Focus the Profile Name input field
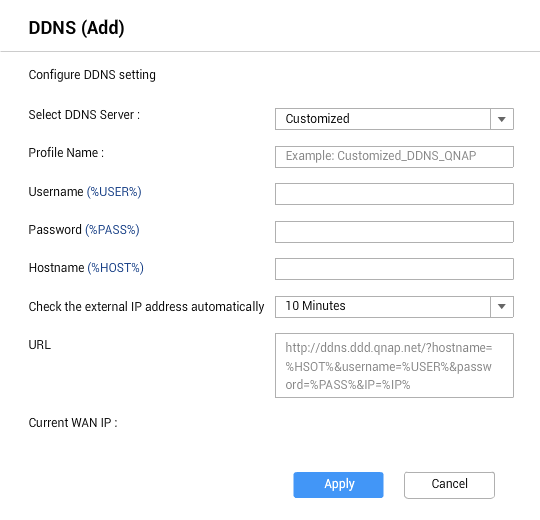Screen dimensions: 540x520 [394, 157]
